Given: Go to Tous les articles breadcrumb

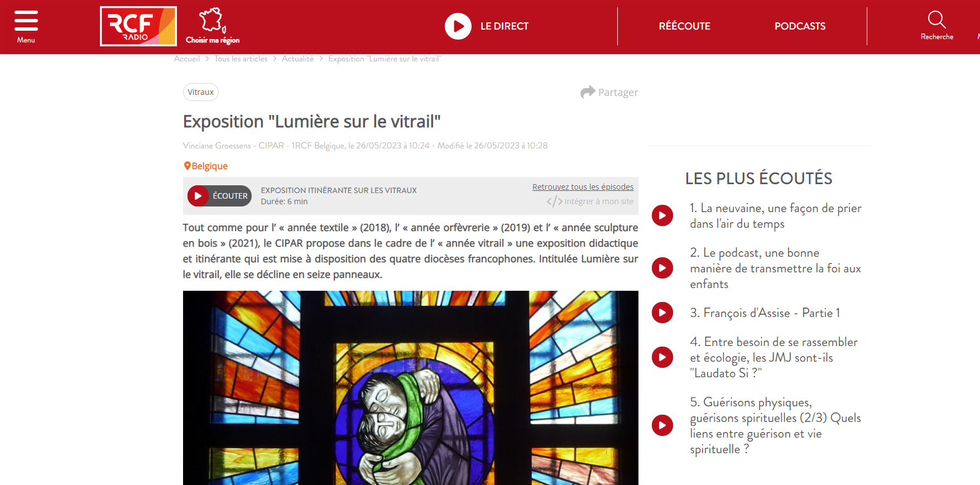Looking at the screenshot, I should [x=241, y=59].
